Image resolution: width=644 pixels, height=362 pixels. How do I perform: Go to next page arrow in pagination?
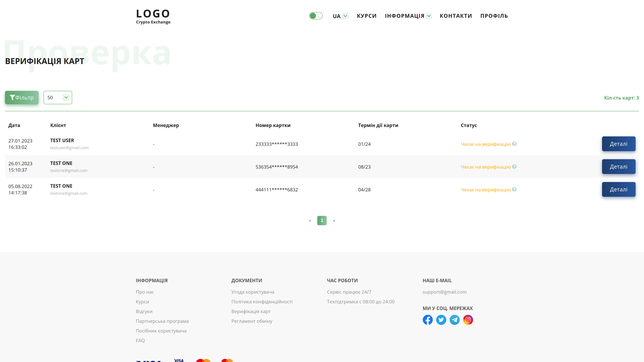click(x=334, y=221)
